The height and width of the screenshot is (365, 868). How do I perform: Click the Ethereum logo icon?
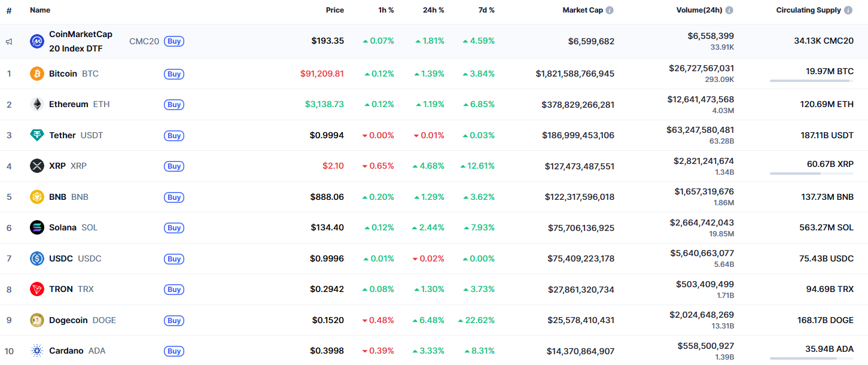(x=37, y=104)
